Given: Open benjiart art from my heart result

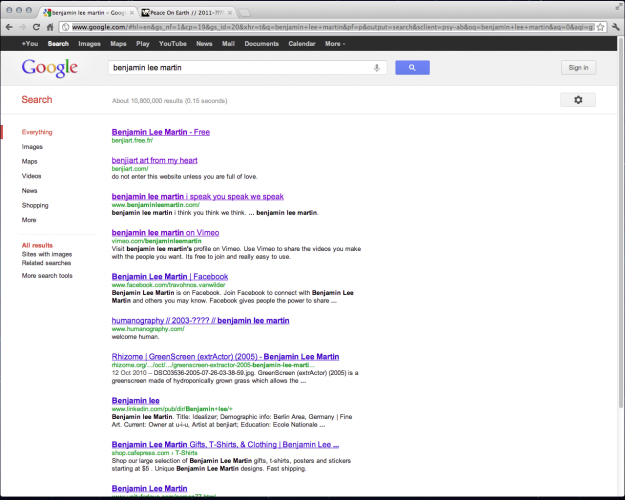Looking at the screenshot, I should coord(155,160).
